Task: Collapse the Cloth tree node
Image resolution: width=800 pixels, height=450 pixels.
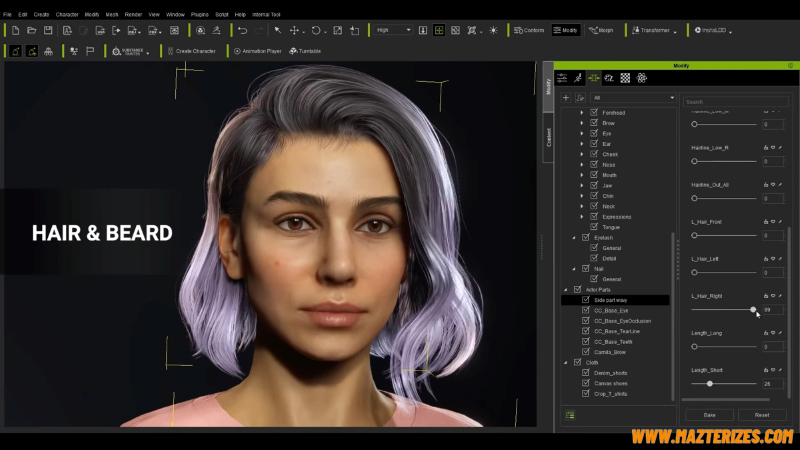Action: [x=565, y=362]
